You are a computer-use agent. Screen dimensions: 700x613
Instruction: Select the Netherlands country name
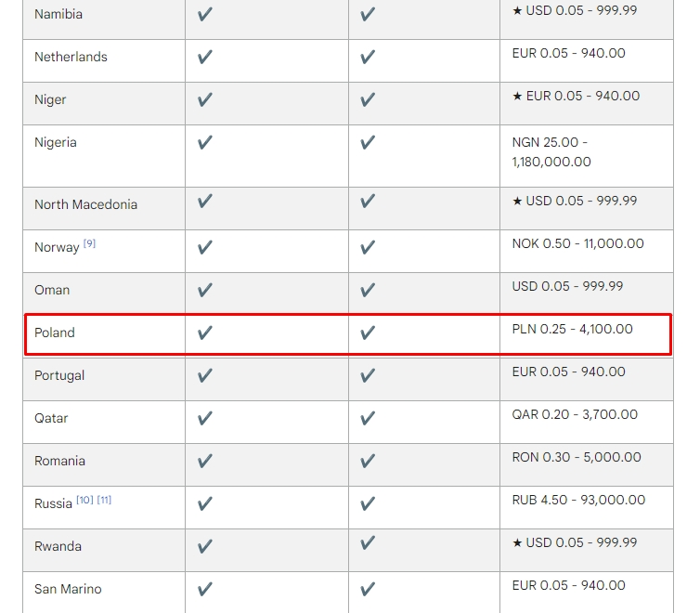point(71,57)
